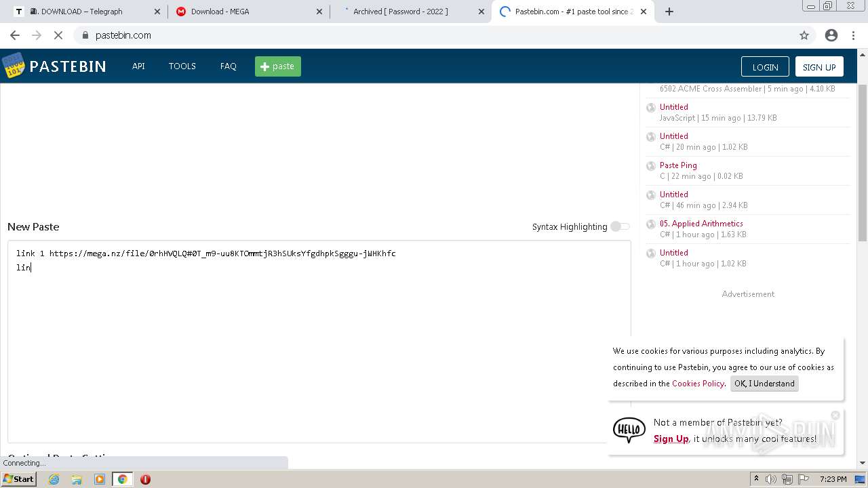Click the browser back arrow
This screenshot has height=488, width=868.
pyautogui.click(x=15, y=35)
